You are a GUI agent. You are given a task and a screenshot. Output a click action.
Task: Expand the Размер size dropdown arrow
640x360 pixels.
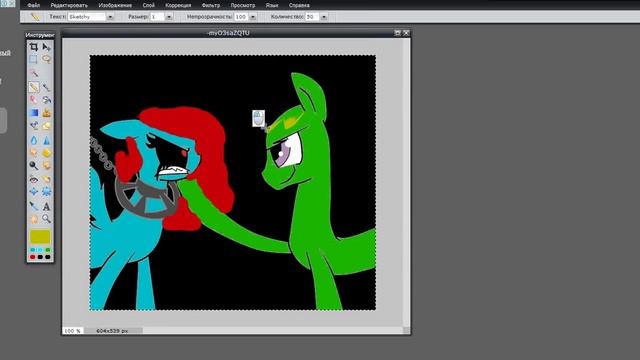click(x=169, y=17)
